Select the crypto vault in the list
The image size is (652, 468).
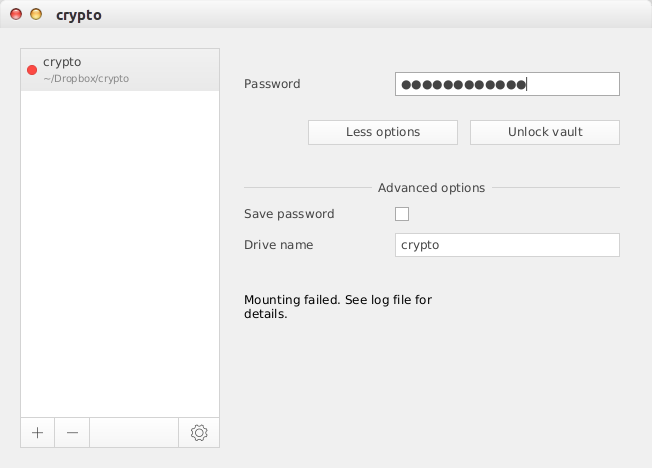click(x=120, y=69)
